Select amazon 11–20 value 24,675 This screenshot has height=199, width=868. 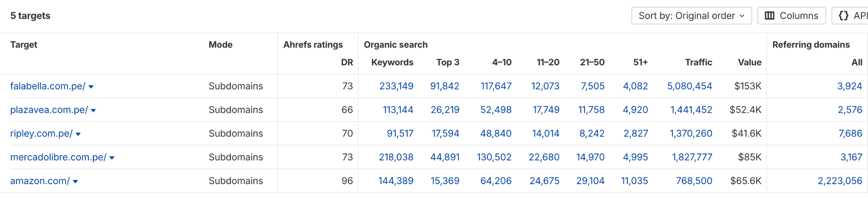(x=545, y=181)
